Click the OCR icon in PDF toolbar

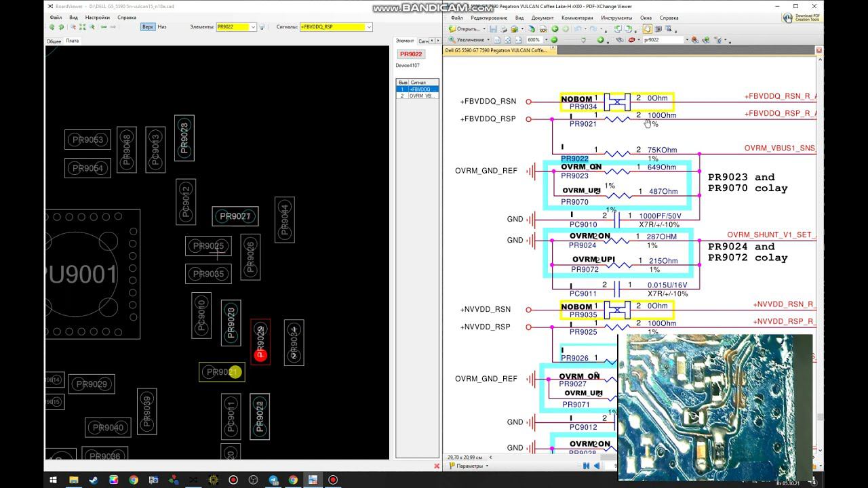[544, 29]
